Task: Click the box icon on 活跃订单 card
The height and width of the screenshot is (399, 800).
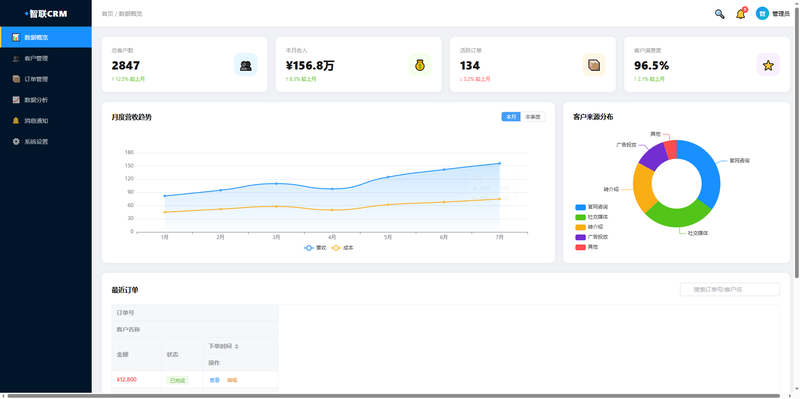Action: click(x=594, y=65)
